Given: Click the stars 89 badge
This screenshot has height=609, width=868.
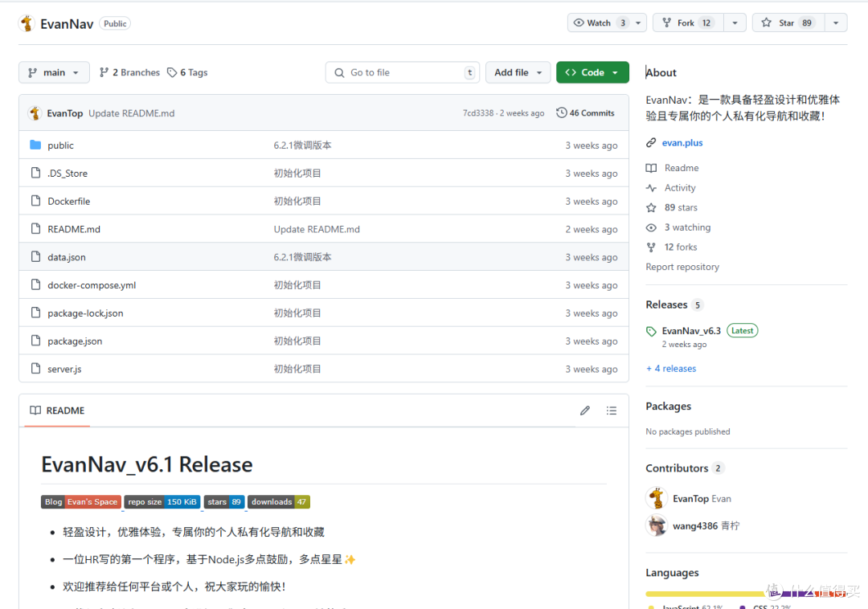Looking at the screenshot, I should (224, 501).
